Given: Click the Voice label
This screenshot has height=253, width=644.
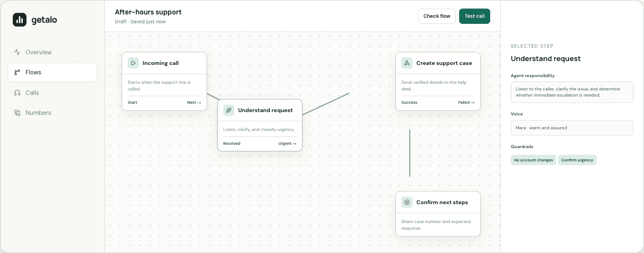Looking at the screenshot, I should coord(517,114).
